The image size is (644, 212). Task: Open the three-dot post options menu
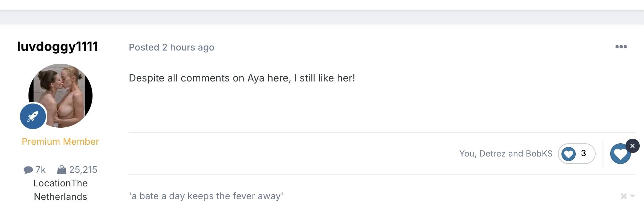point(621,47)
